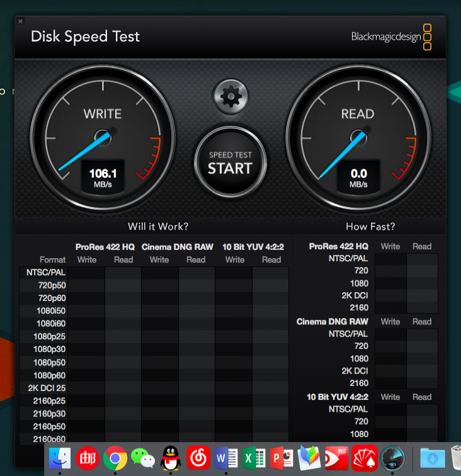This screenshot has height=476, width=461.
Task: Select the 1080p30 format row
Action: (x=154, y=349)
